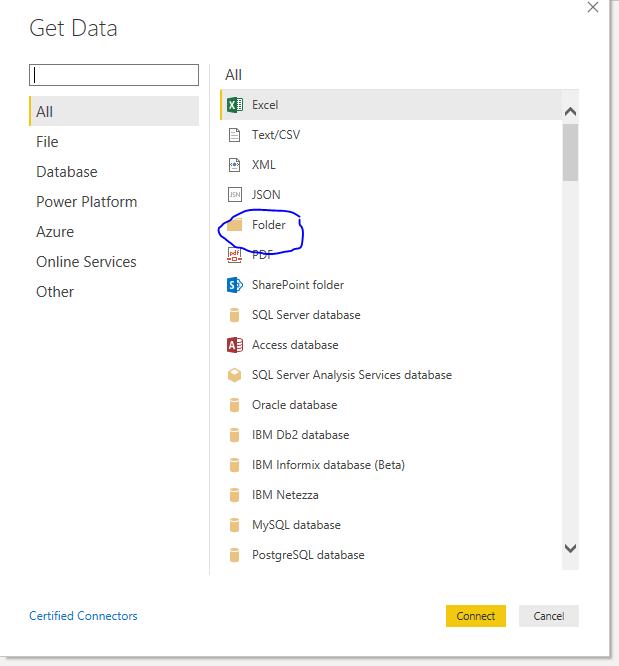Click the SharePoint folder icon
Image resolution: width=619 pixels, height=666 pixels.
tap(235, 285)
